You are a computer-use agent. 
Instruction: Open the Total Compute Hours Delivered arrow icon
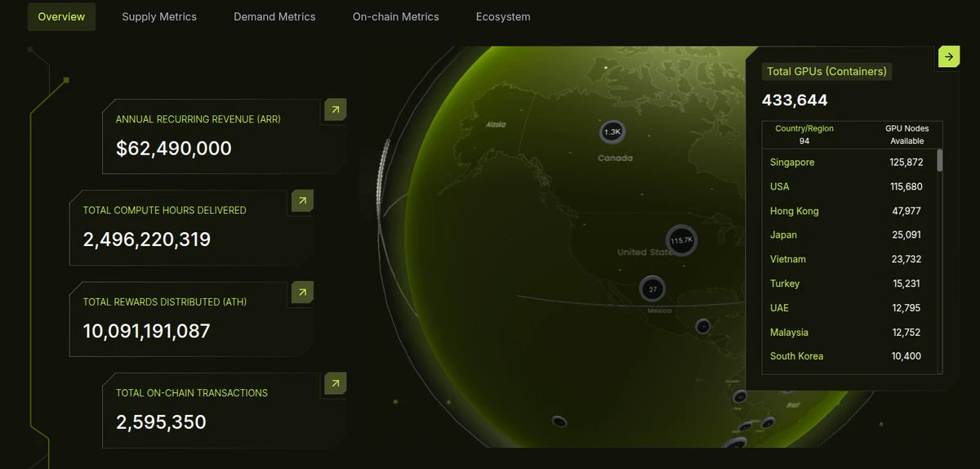pos(302,201)
